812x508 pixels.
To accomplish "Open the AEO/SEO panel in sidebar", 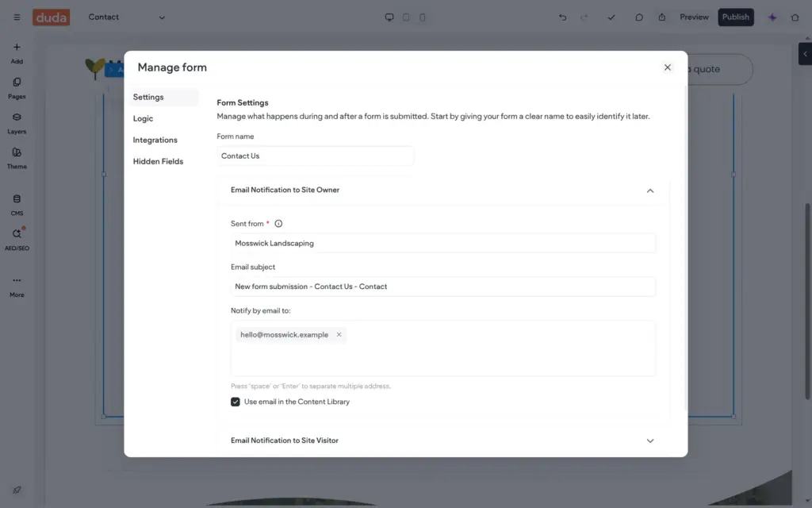I will 17,240.
